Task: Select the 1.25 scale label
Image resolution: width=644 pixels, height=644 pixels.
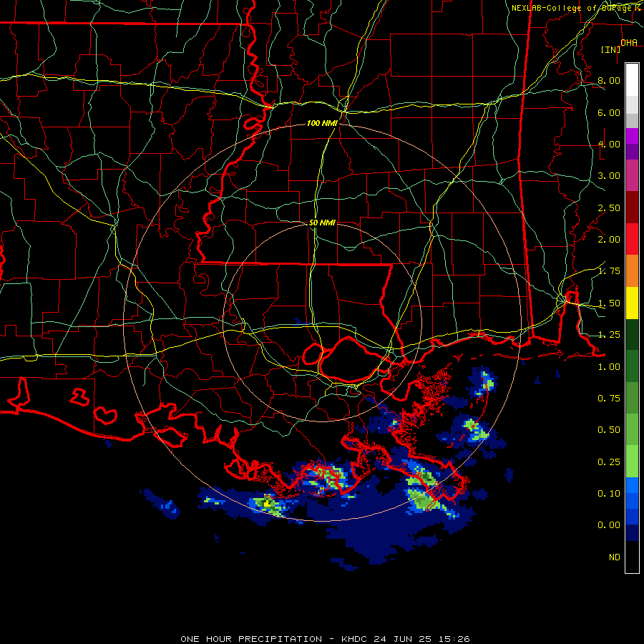Action: 609,335
